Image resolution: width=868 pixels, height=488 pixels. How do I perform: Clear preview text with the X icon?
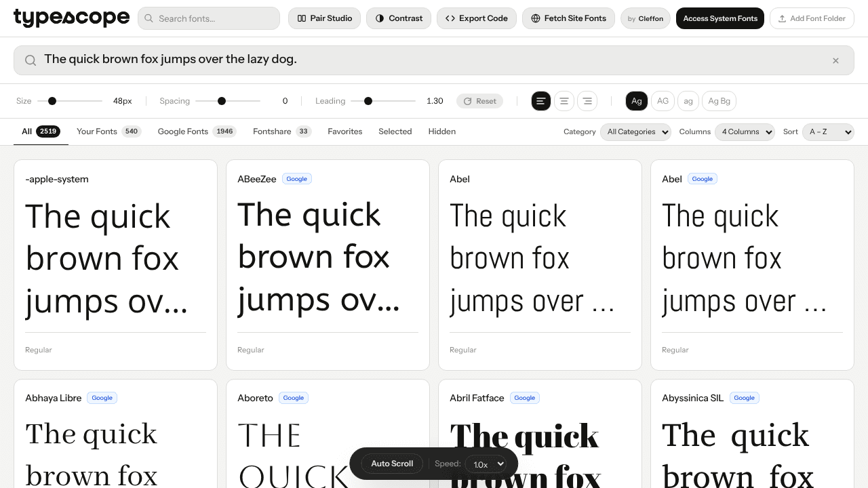coord(835,60)
